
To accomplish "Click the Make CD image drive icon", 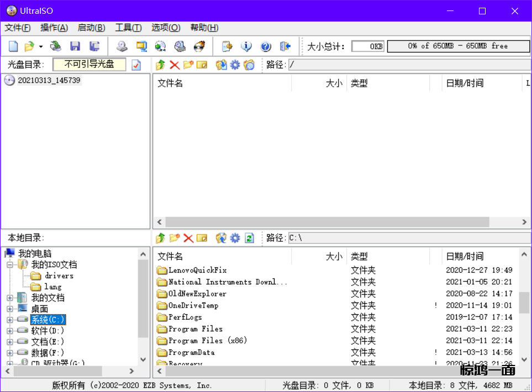I will (122, 46).
